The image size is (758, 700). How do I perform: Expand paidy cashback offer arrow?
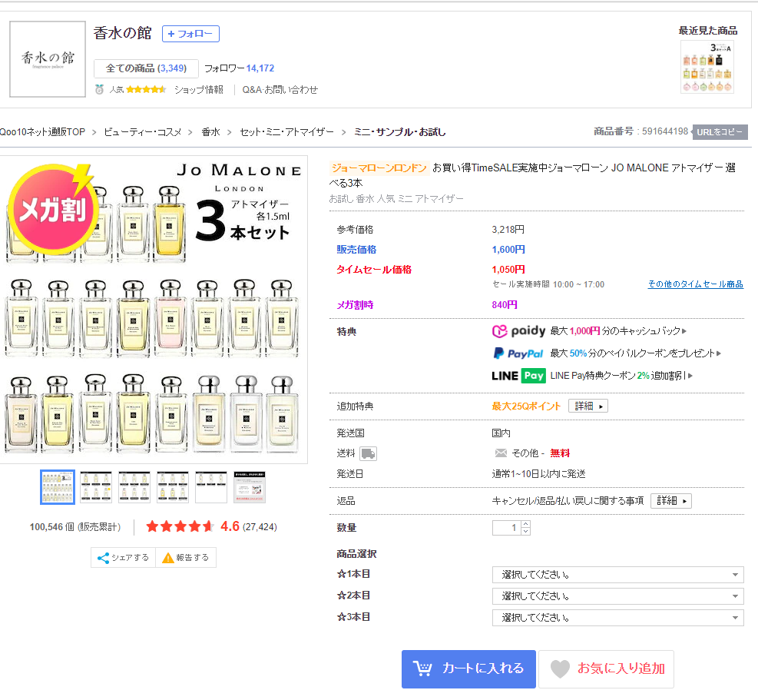(684, 331)
